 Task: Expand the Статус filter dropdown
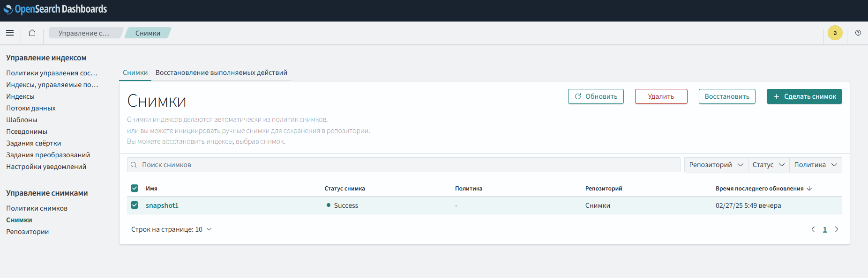click(768, 165)
